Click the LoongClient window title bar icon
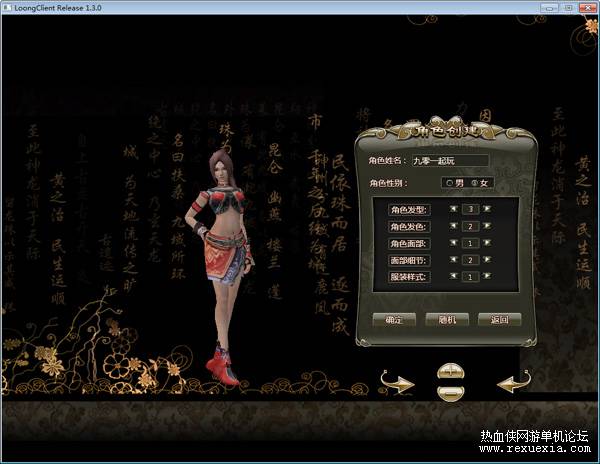This screenshot has height=464, width=600. tap(8, 7)
